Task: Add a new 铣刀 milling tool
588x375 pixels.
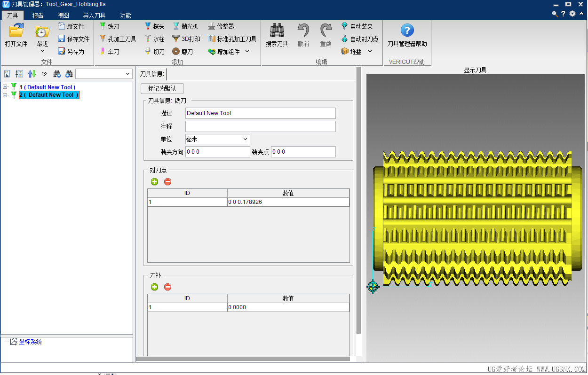Action: (103, 26)
